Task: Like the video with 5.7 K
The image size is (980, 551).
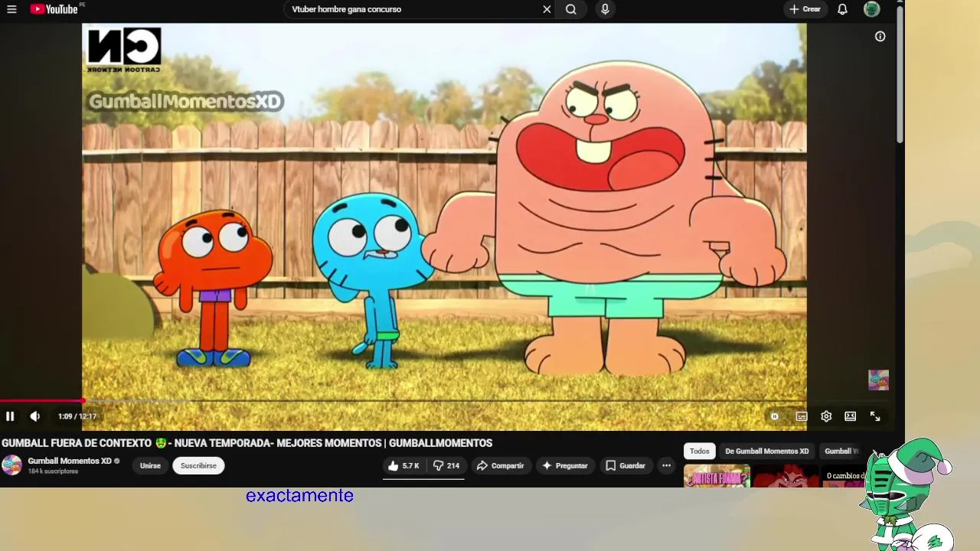Action: [x=403, y=465]
